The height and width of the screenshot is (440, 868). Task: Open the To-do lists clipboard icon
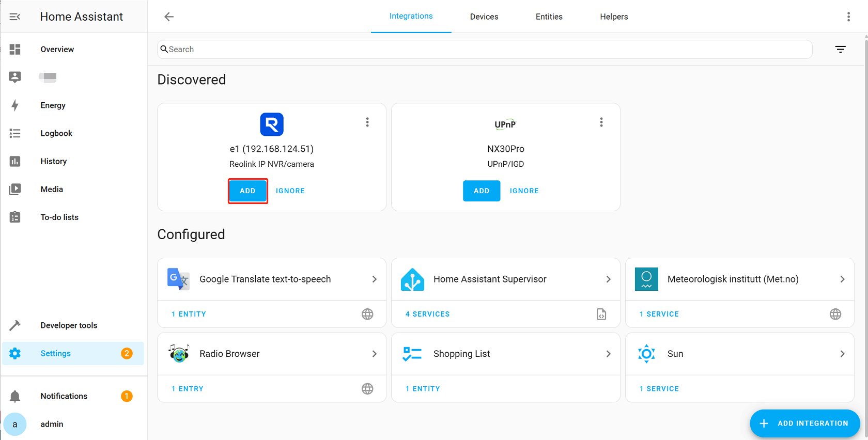click(15, 217)
